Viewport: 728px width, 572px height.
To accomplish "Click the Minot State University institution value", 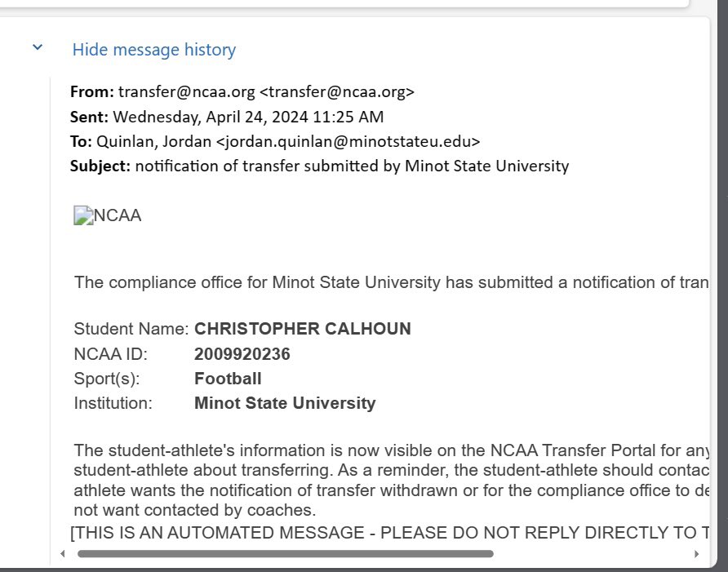I will pyautogui.click(x=285, y=403).
